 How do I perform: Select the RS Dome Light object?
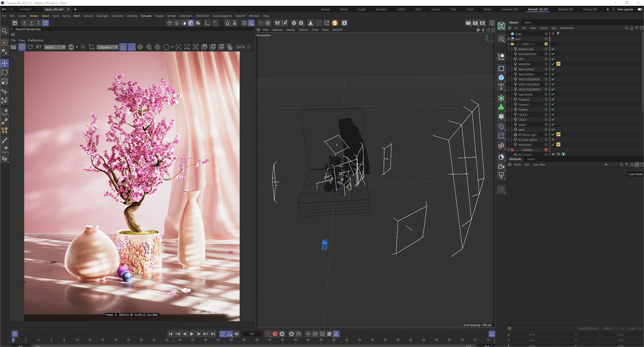point(527,135)
